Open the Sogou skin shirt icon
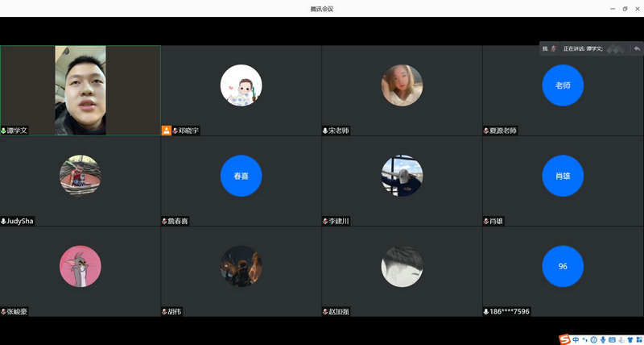 click(630, 340)
